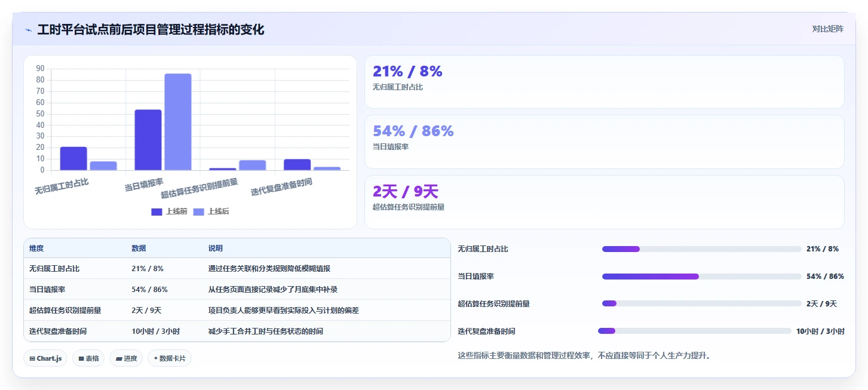The image size is (868, 390).
Task: Click the title icon beside 工时平台试点前后
Action: [28, 30]
